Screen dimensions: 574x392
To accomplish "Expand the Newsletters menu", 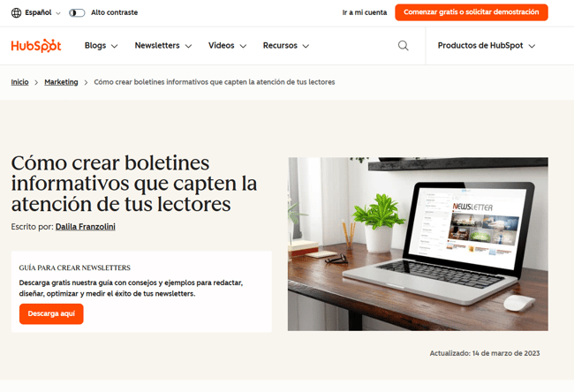I will point(163,46).
